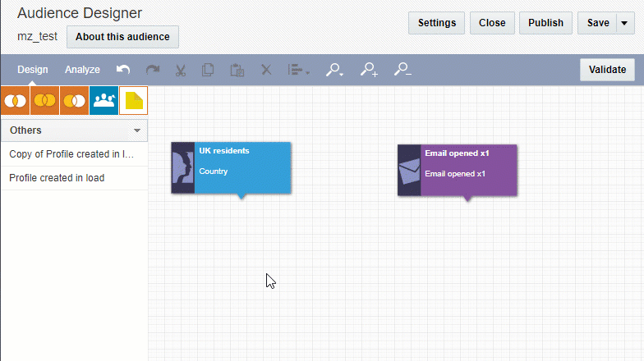Switch to the Design tab
This screenshot has width=644, height=361.
pyautogui.click(x=33, y=69)
